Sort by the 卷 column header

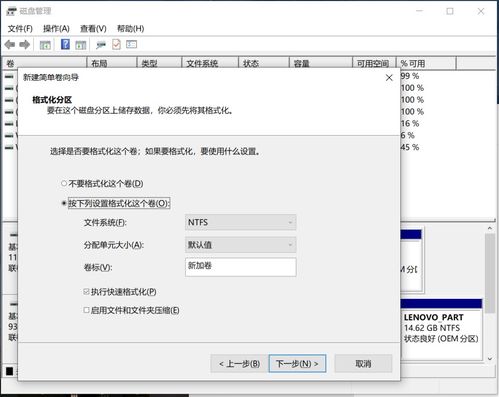(x=45, y=63)
